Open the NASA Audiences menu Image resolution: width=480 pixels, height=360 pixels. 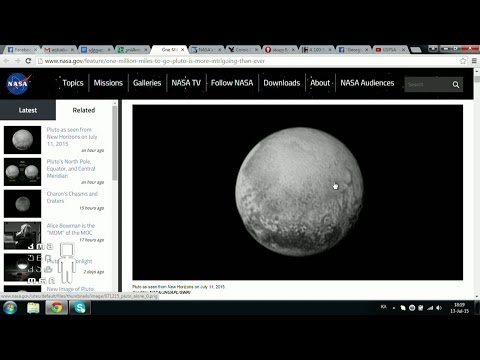(x=367, y=83)
